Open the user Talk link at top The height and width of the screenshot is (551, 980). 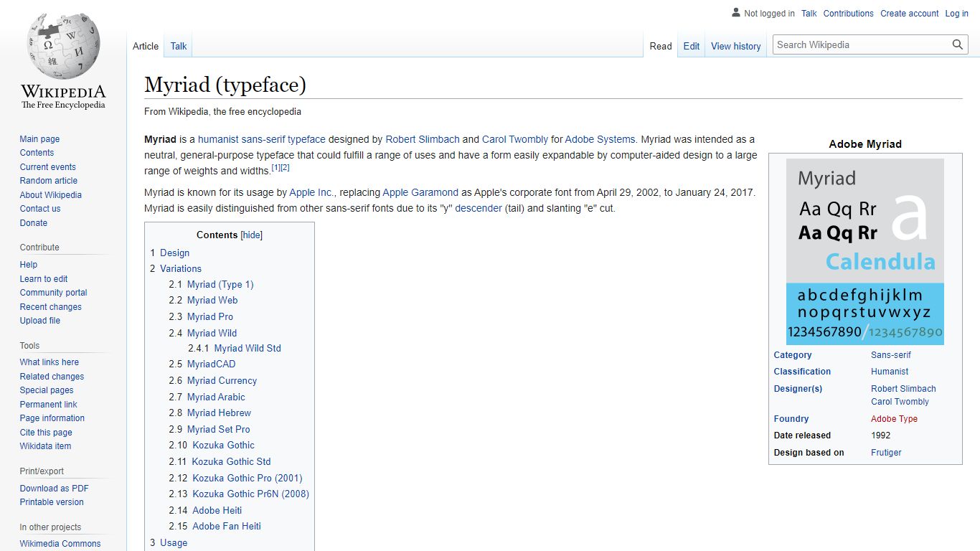(x=809, y=14)
